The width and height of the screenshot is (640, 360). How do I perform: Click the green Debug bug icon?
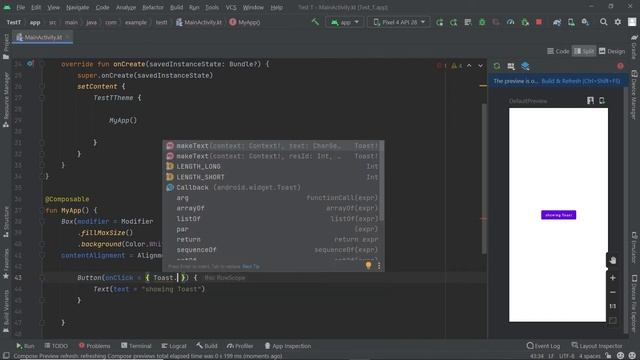[482, 22]
